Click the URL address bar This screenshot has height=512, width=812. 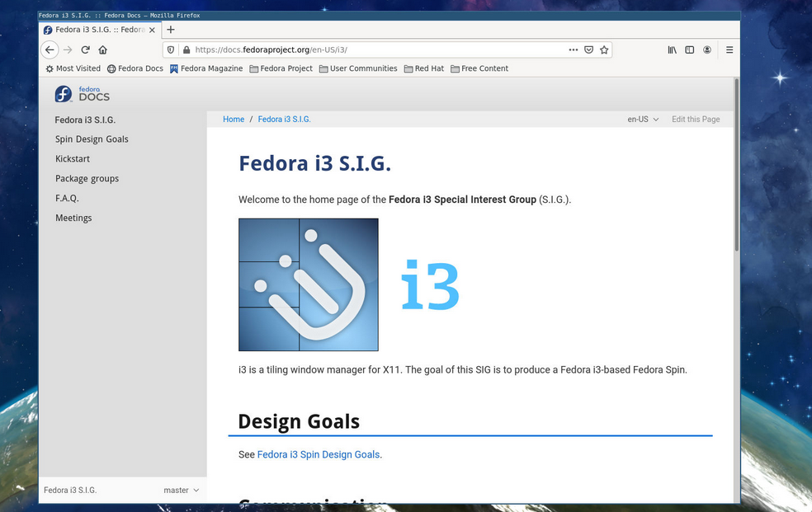tap(371, 49)
